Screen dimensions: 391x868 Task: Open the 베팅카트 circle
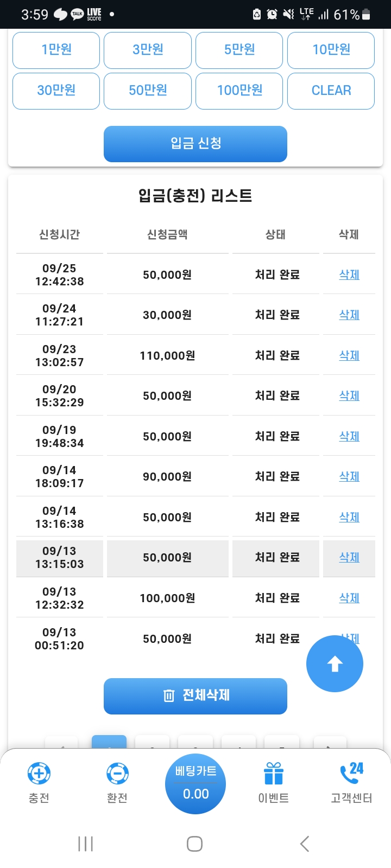coord(195,784)
